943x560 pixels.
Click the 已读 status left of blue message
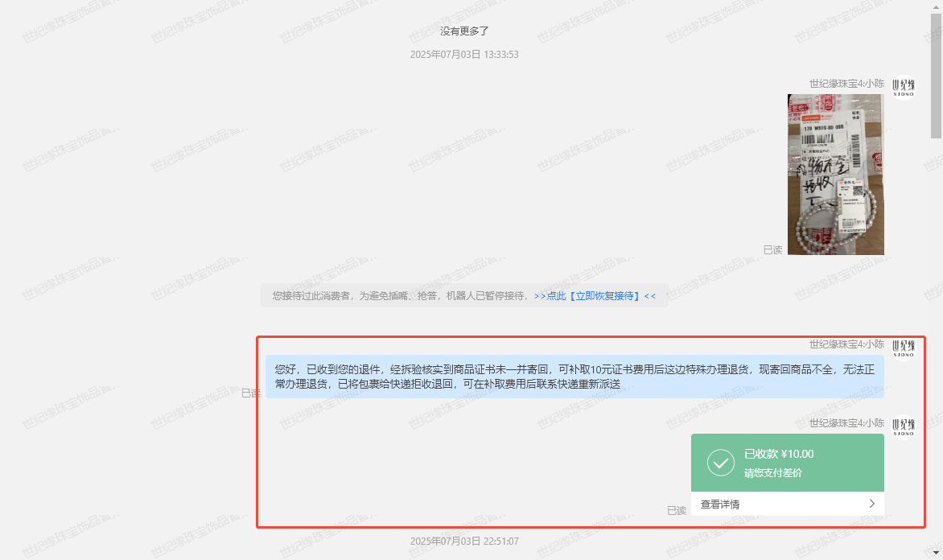coord(250,393)
